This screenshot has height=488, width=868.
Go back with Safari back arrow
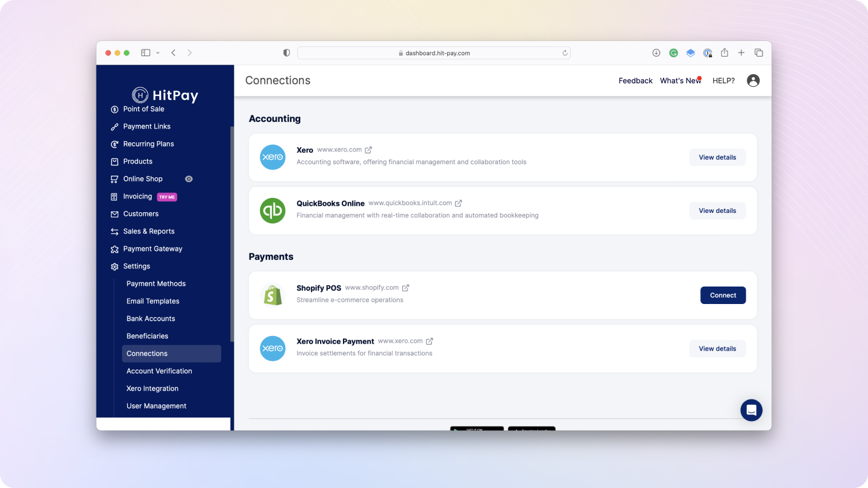173,53
